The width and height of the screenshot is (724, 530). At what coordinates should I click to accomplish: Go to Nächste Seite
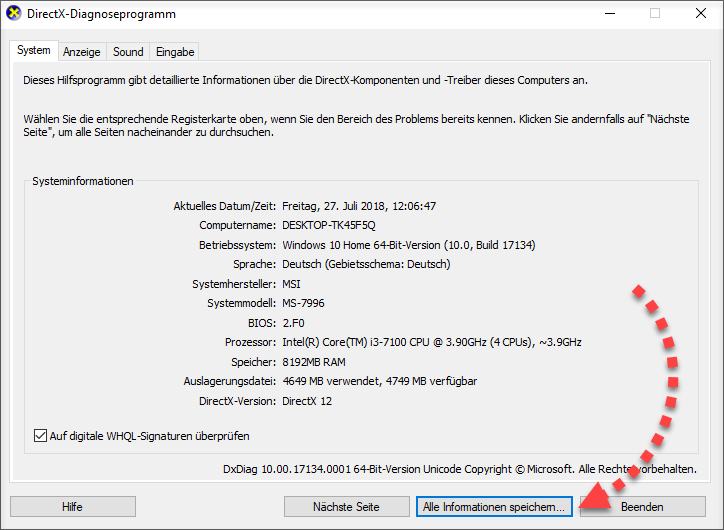(346, 506)
